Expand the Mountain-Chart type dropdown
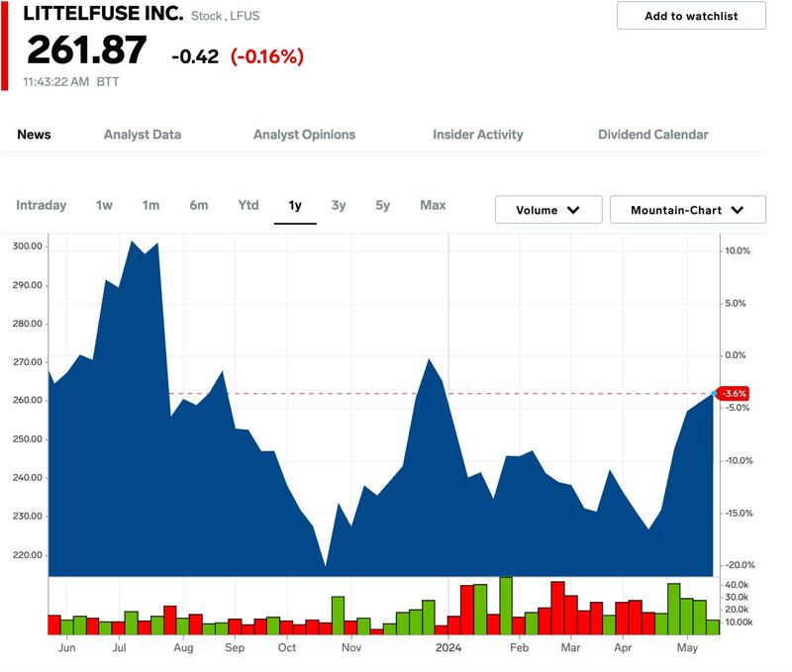The width and height of the screenshot is (792, 672). [x=688, y=210]
